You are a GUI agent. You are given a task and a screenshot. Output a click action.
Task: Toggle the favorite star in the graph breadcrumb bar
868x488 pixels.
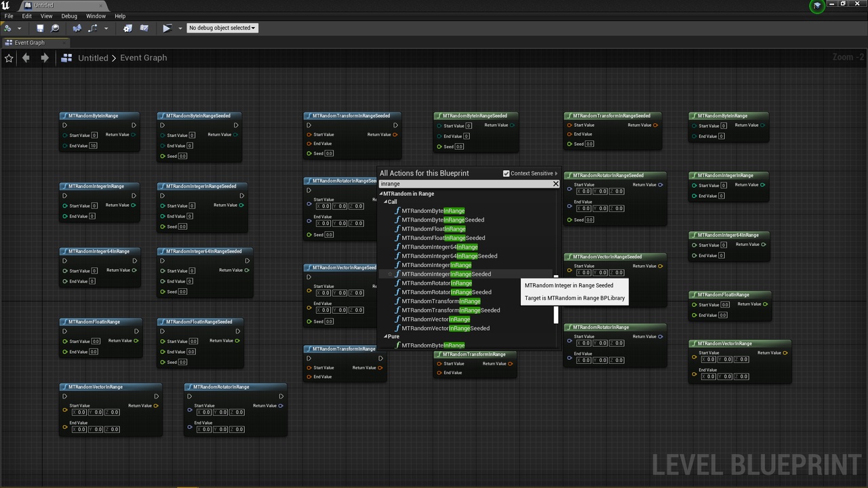coord(9,58)
